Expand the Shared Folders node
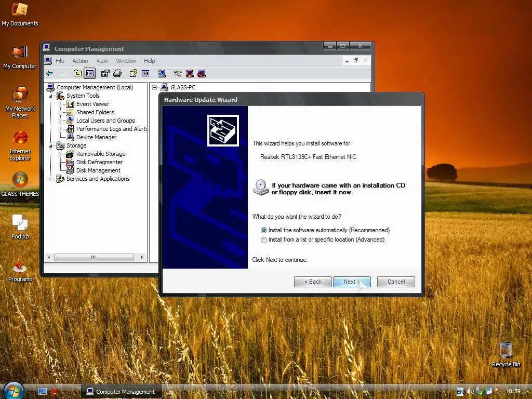 tap(60, 112)
